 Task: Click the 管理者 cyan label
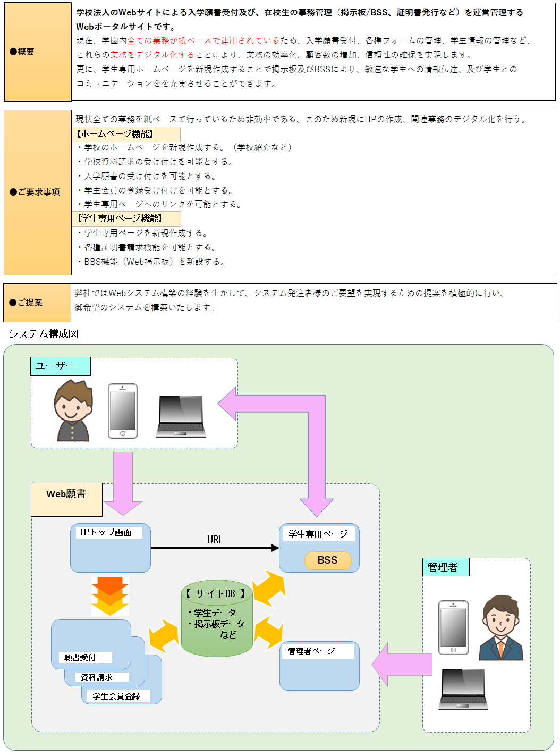point(446,567)
